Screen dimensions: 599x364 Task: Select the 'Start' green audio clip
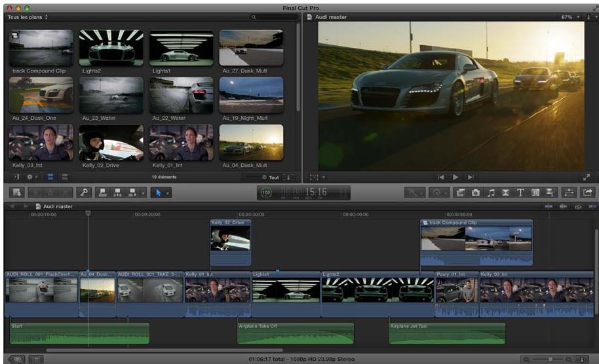tap(79, 333)
